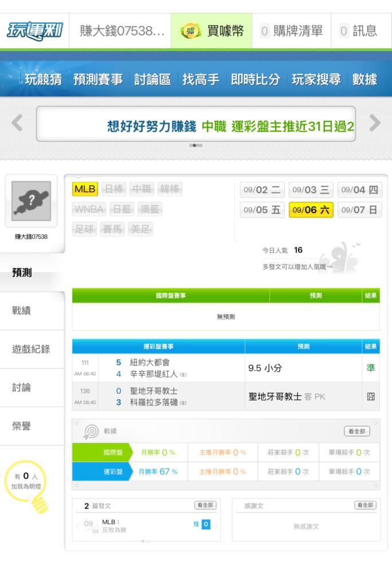Switch to 討論 sidebar tab
392x573 pixels.
tap(32, 387)
